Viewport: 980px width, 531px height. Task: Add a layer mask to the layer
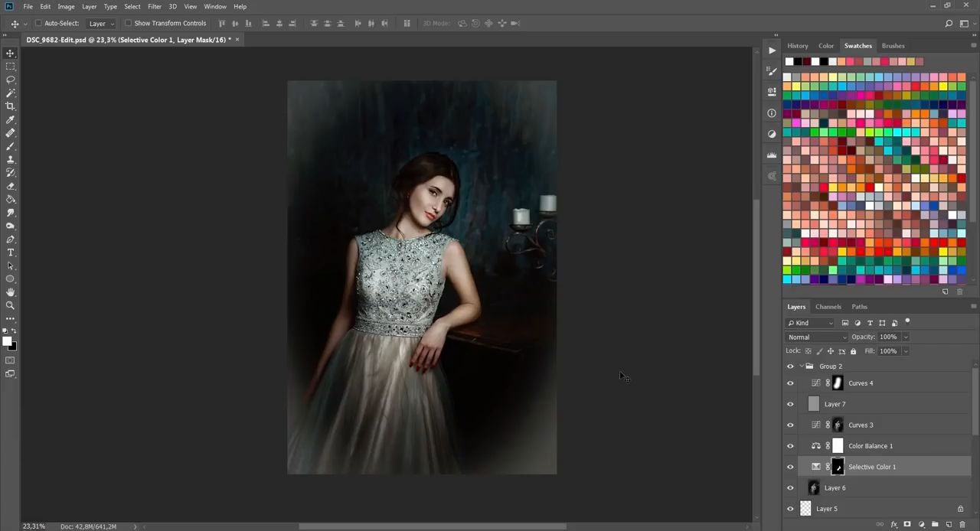907,525
